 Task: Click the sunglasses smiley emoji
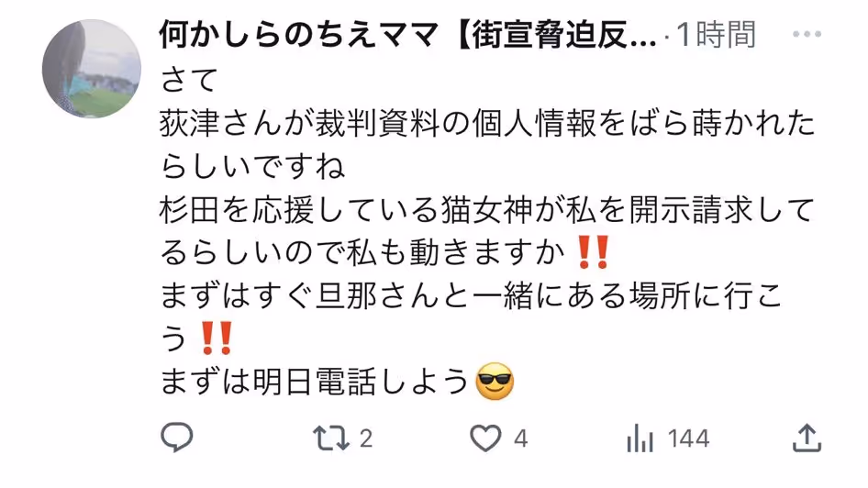pyautogui.click(x=495, y=382)
